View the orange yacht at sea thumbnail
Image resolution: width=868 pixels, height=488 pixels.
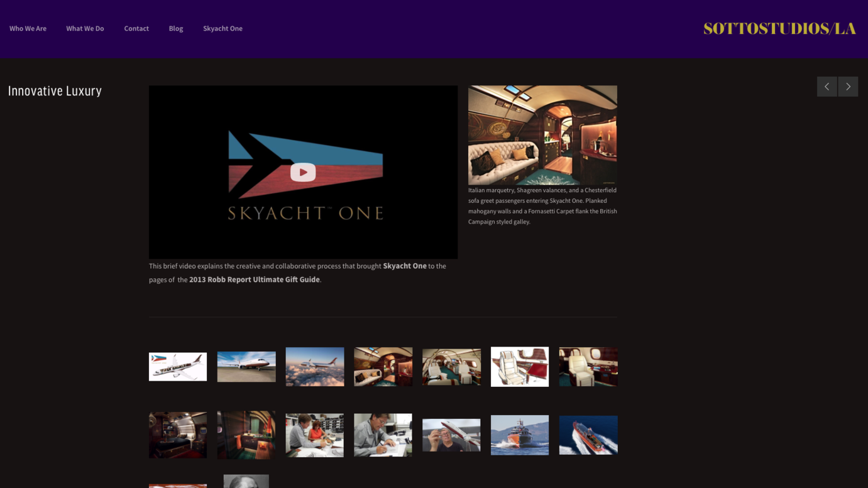(520, 435)
